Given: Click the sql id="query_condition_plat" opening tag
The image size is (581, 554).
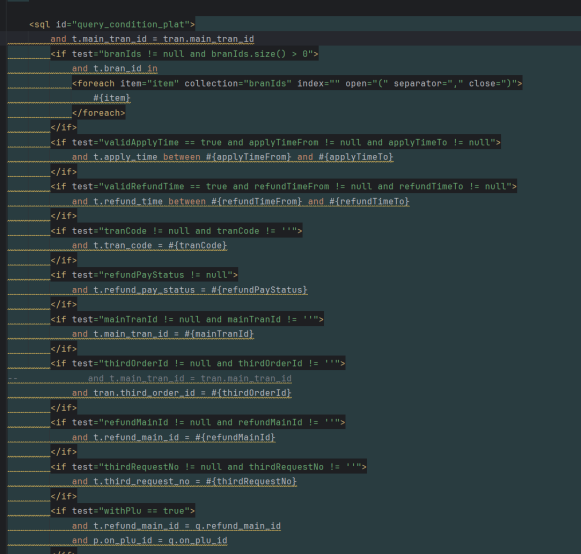Looking at the screenshot, I should click(112, 24).
